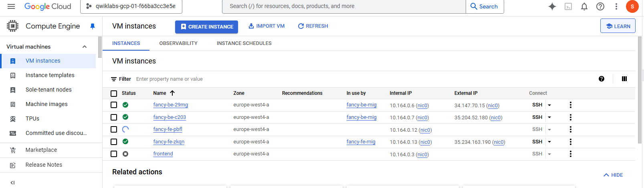Open top bar three-dot settings menu

tap(616, 6)
